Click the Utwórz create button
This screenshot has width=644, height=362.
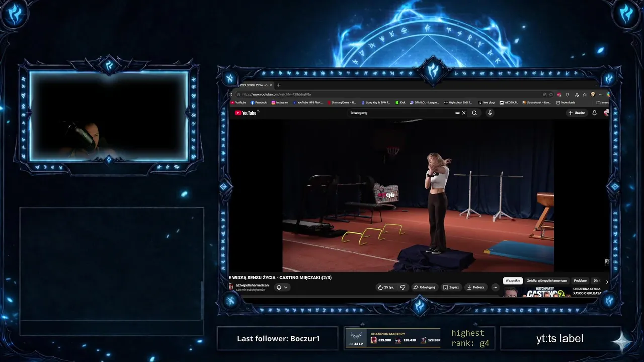[x=577, y=113]
